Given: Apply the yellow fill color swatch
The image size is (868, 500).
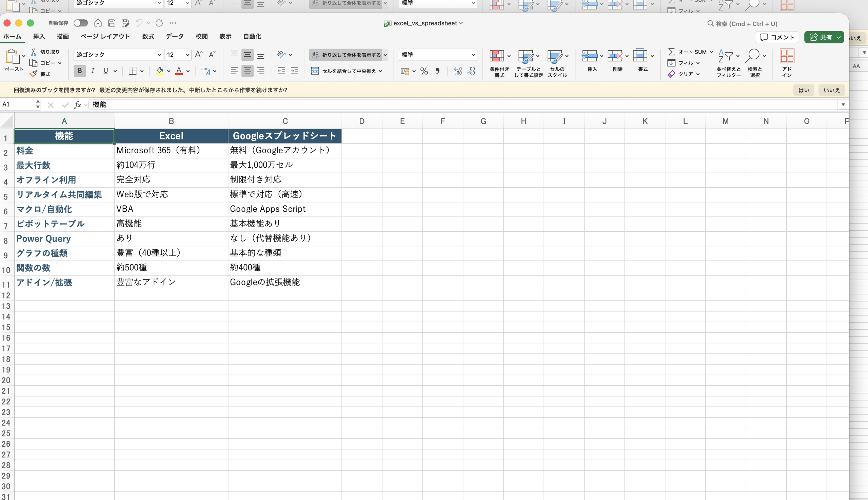Looking at the screenshot, I should (x=160, y=71).
